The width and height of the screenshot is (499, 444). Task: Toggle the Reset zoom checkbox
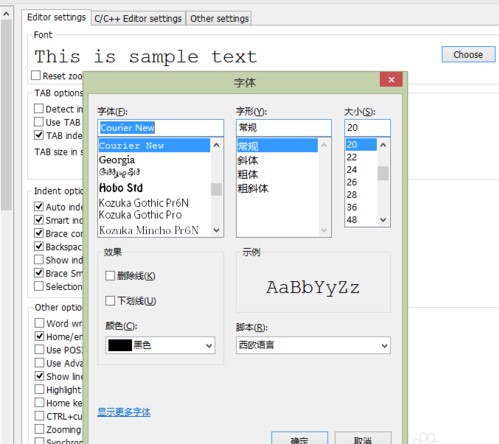[x=36, y=75]
